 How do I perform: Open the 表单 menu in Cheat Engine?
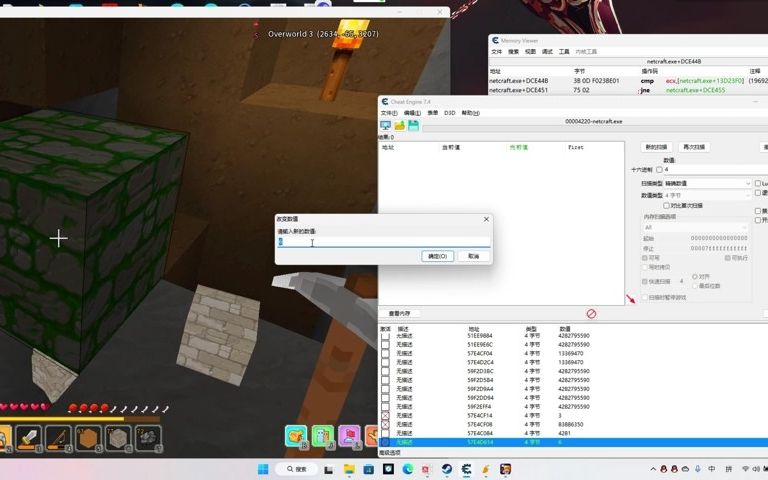coord(432,113)
